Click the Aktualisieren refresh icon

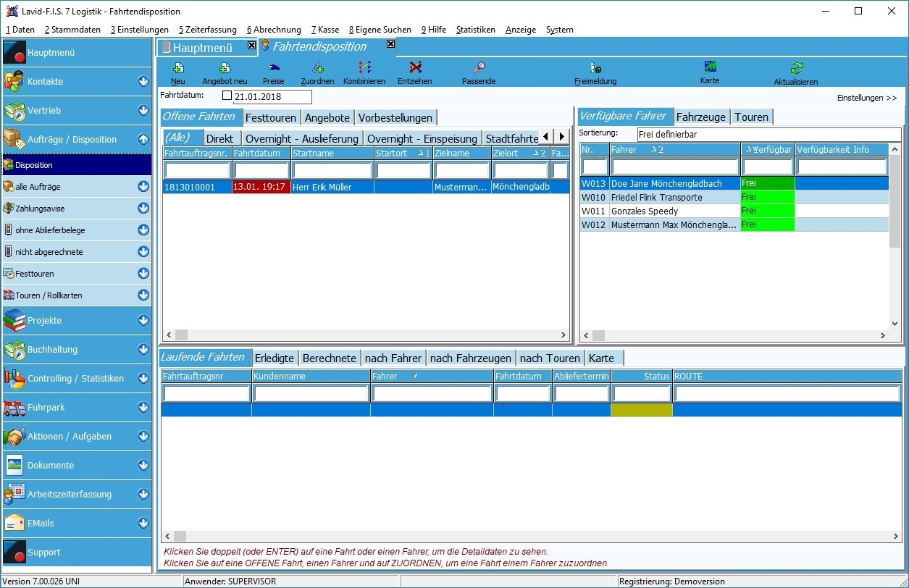point(796,67)
